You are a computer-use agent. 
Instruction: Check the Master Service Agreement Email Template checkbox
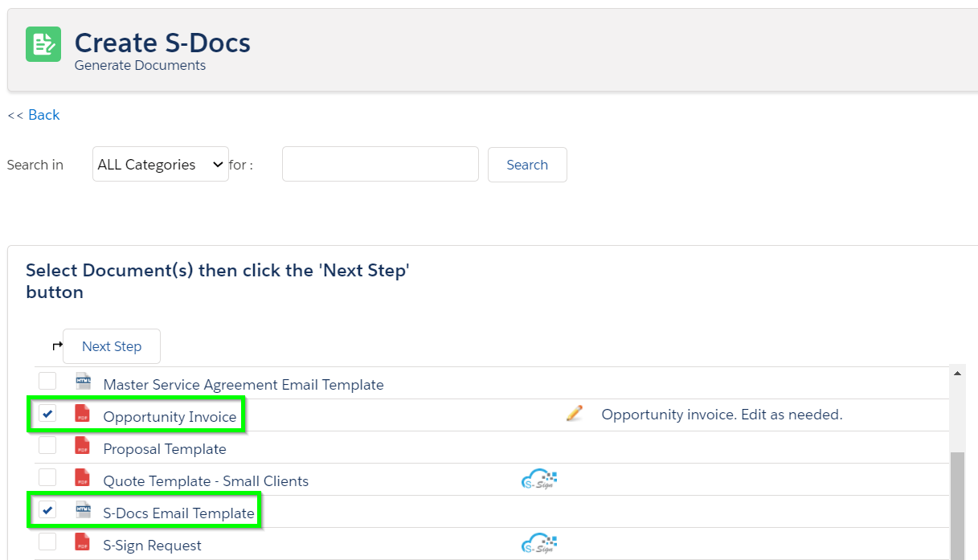(47, 381)
